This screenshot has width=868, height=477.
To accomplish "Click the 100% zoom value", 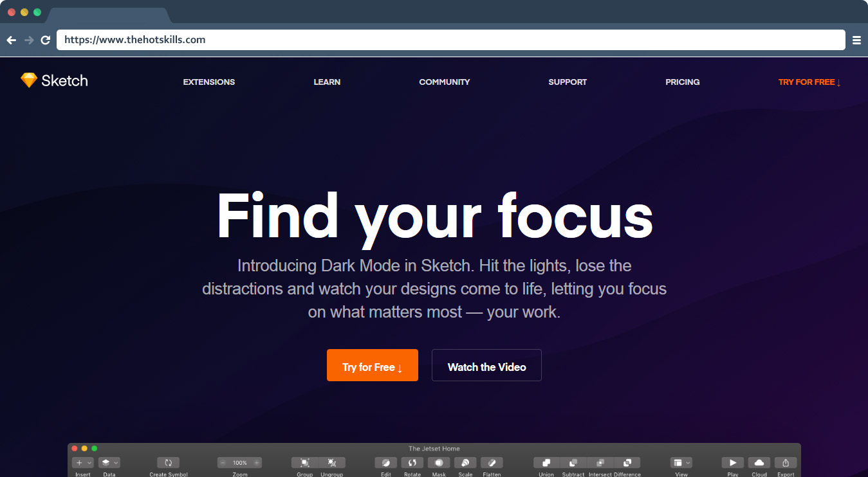I will coord(240,463).
